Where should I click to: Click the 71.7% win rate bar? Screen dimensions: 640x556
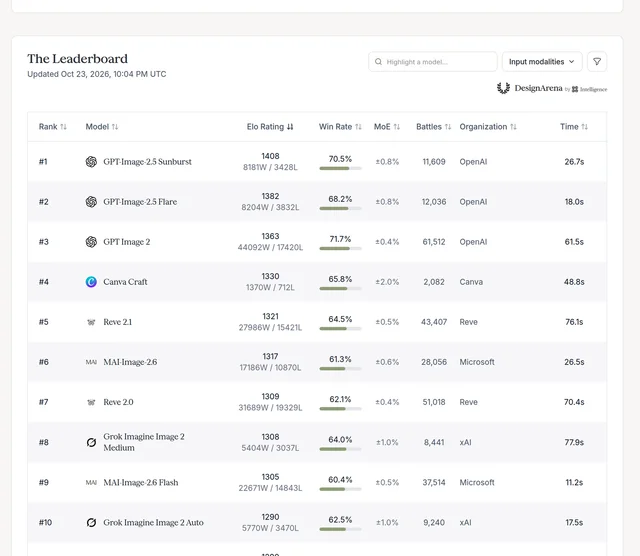click(x=340, y=248)
